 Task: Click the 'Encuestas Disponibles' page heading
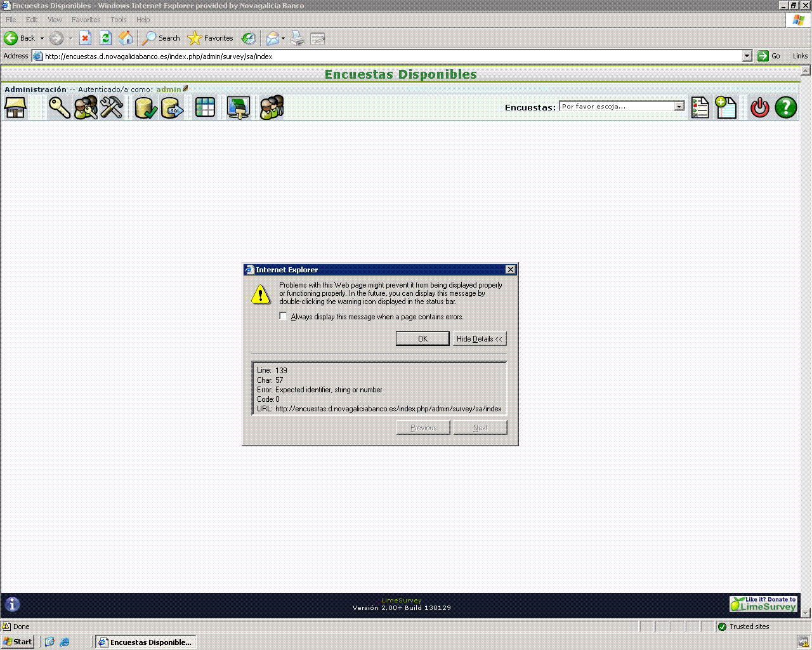pyautogui.click(x=401, y=74)
